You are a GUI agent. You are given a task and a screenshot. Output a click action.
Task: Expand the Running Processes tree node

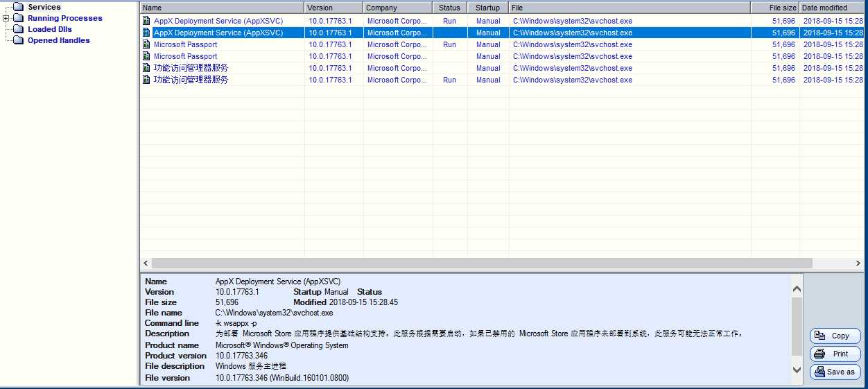[x=6, y=19]
